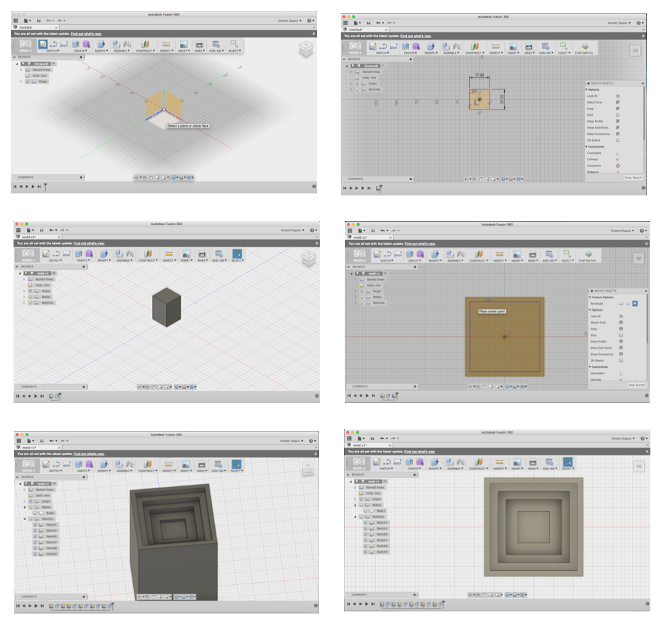
Task: Dismiss update banner X in top-view mold window
Action: click(x=647, y=451)
